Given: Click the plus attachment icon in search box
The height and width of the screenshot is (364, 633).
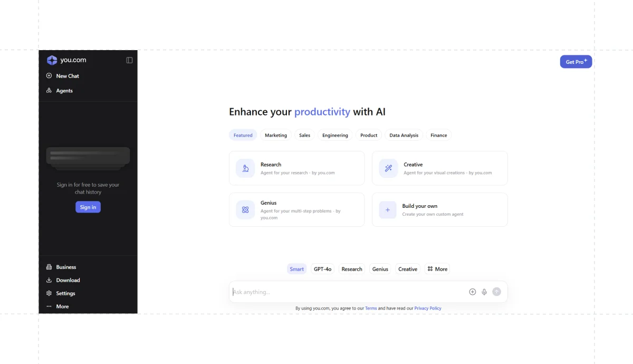Looking at the screenshot, I should coord(473,292).
